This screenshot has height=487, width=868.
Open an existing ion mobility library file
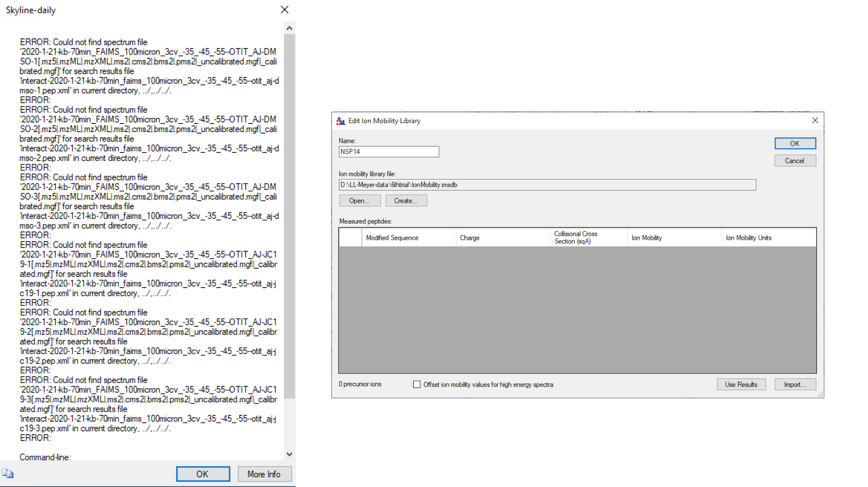click(360, 201)
